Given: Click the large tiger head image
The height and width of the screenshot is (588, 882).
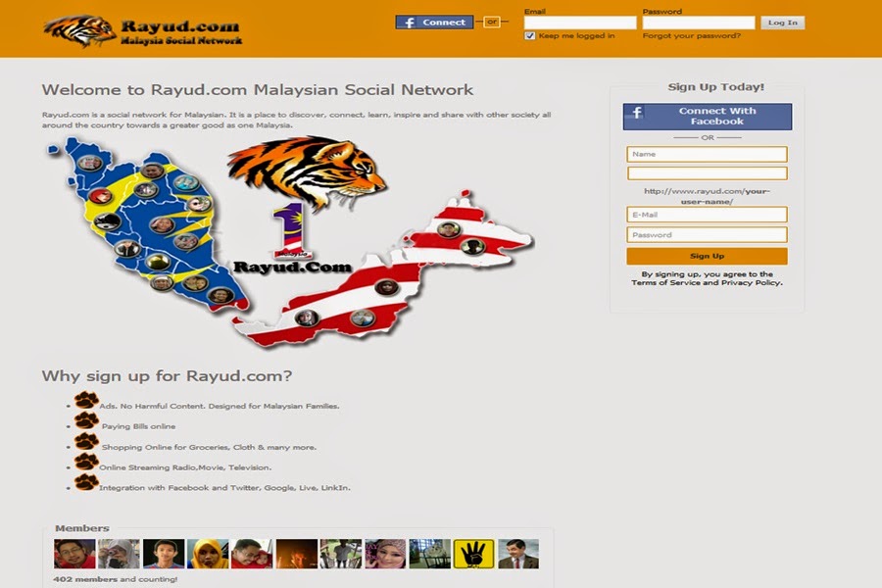Looking at the screenshot, I should click(x=308, y=171).
